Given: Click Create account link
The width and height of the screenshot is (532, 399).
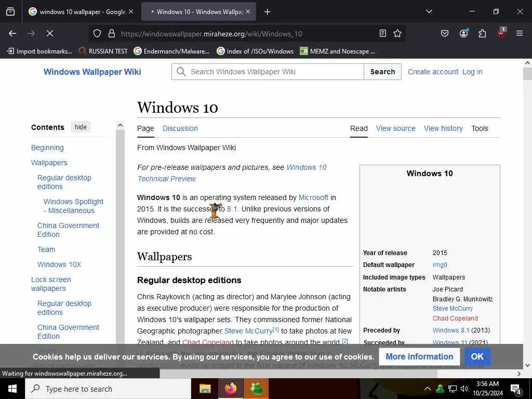Looking at the screenshot, I should (x=433, y=72).
